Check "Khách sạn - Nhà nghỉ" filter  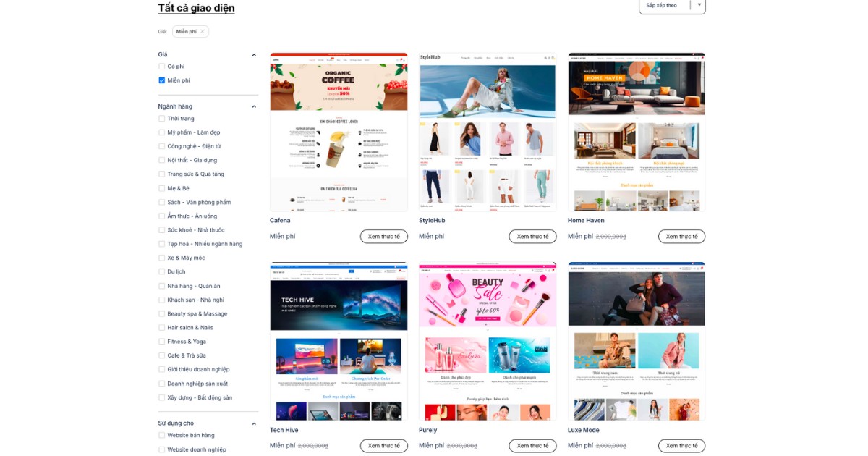tap(161, 299)
